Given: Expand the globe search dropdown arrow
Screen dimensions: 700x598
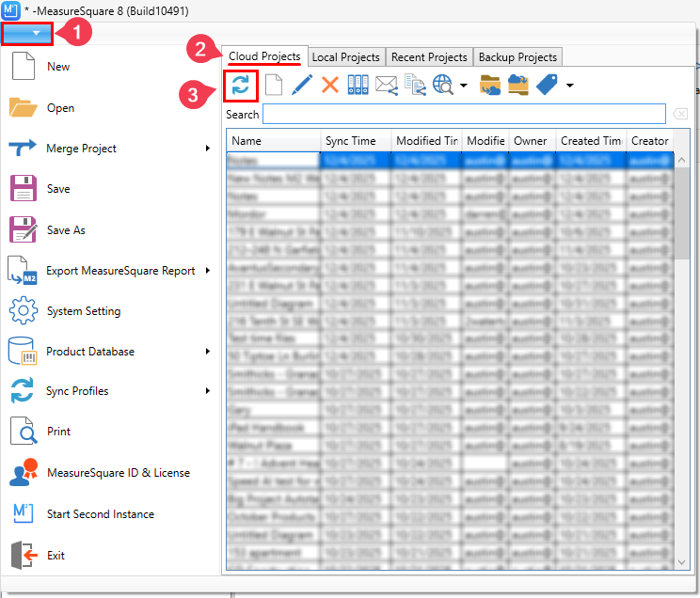Looking at the screenshot, I should pos(464,86).
